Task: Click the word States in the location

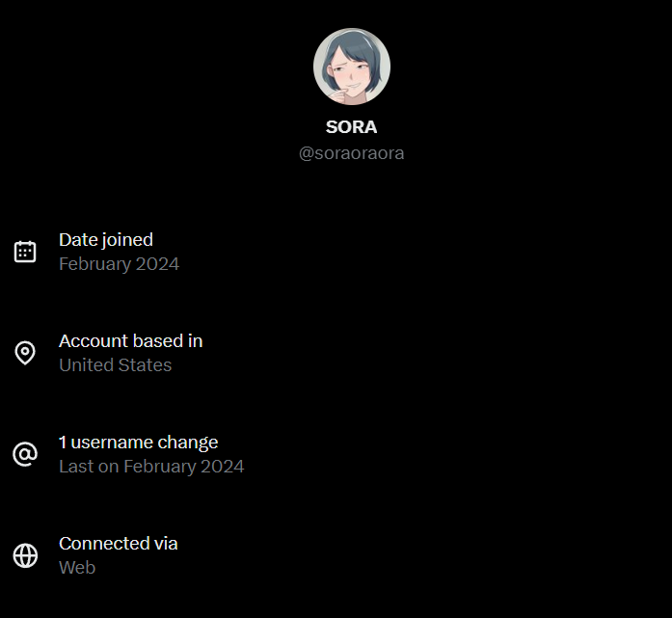Action: [147, 365]
